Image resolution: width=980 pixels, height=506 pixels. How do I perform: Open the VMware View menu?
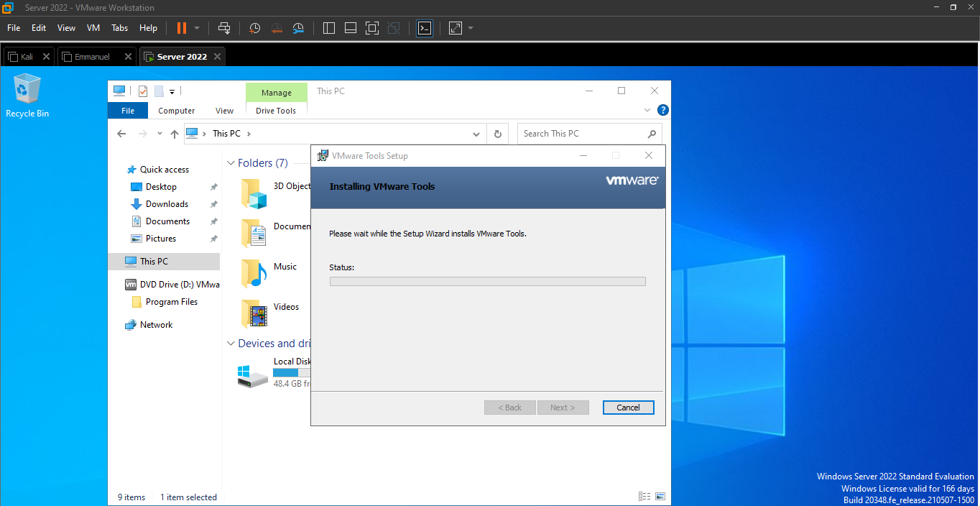pos(66,28)
